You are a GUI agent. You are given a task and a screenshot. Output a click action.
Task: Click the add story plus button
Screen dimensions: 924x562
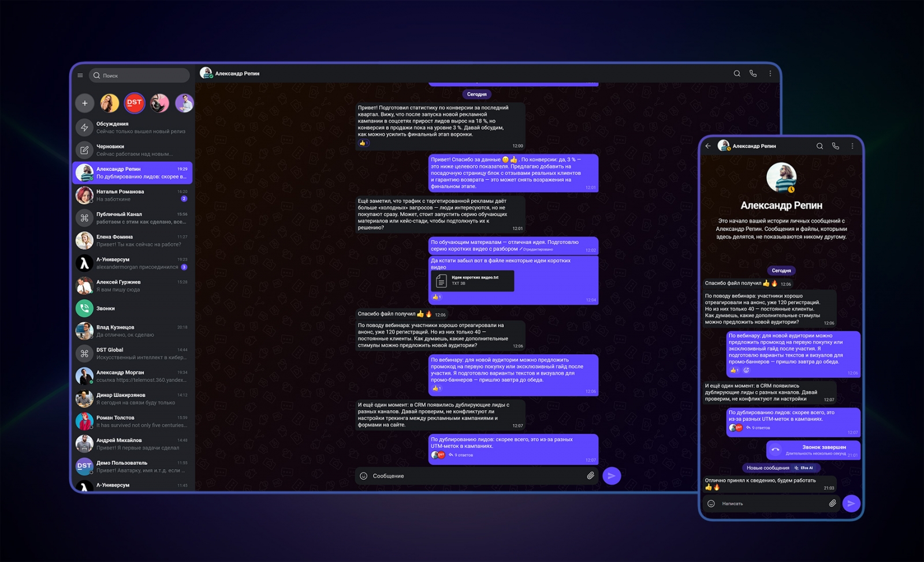click(x=84, y=103)
